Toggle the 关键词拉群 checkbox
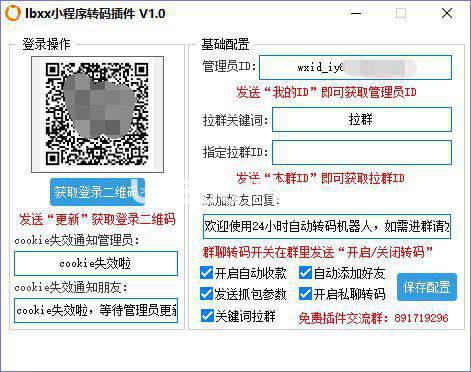This screenshot has height=372, width=471. coord(207,315)
